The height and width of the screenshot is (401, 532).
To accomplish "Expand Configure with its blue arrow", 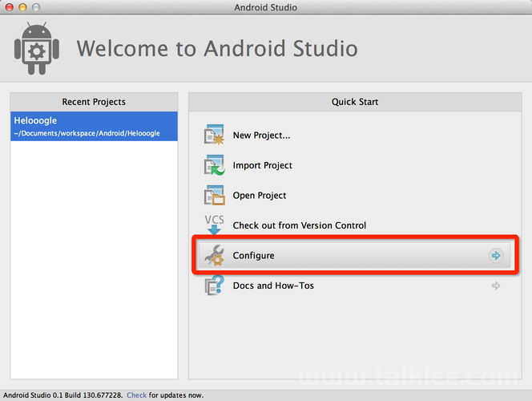I will pos(496,255).
